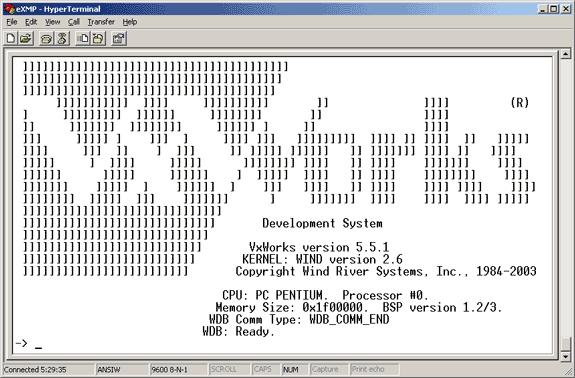Maximize the HyperTerminal window
575x378 pixels.
554,9
